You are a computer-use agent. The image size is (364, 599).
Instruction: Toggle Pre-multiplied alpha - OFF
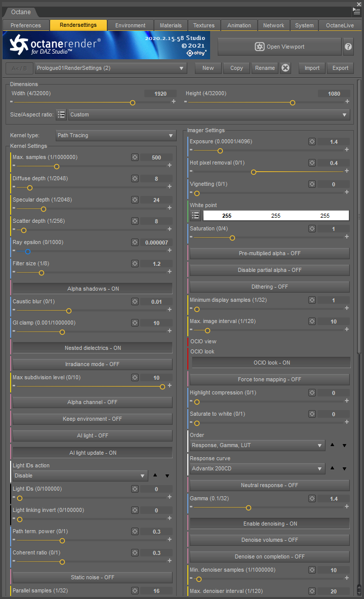[x=270, y=253]
